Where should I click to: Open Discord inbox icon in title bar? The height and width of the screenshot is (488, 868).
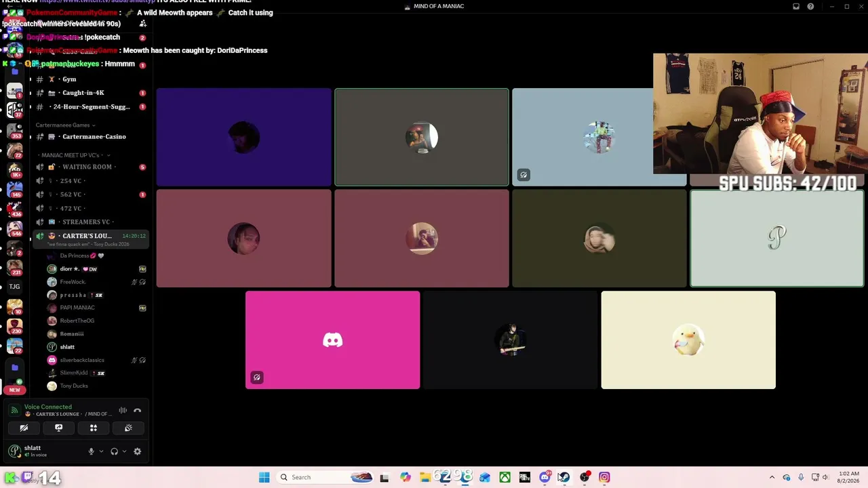tap(796, 7)
